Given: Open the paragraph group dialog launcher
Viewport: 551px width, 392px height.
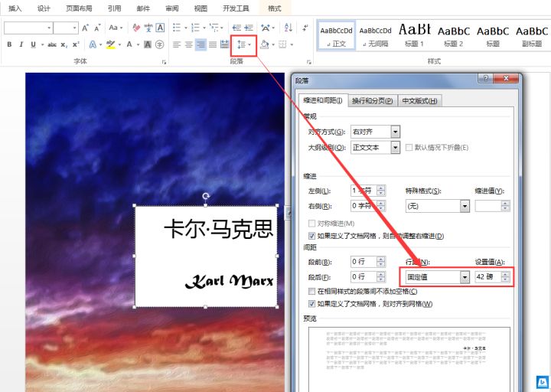Looking at the screenshot, I should 309,62.
